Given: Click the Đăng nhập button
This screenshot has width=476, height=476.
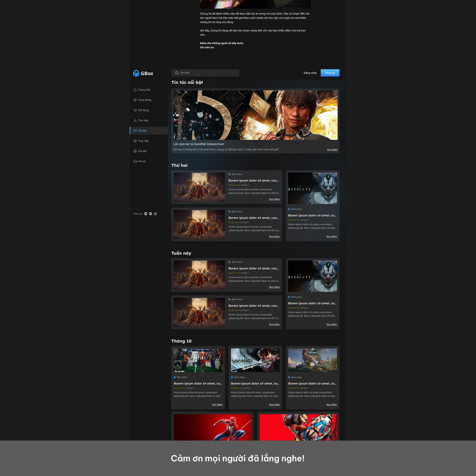Looking at the screenshot, I should (x=310, y=73).
